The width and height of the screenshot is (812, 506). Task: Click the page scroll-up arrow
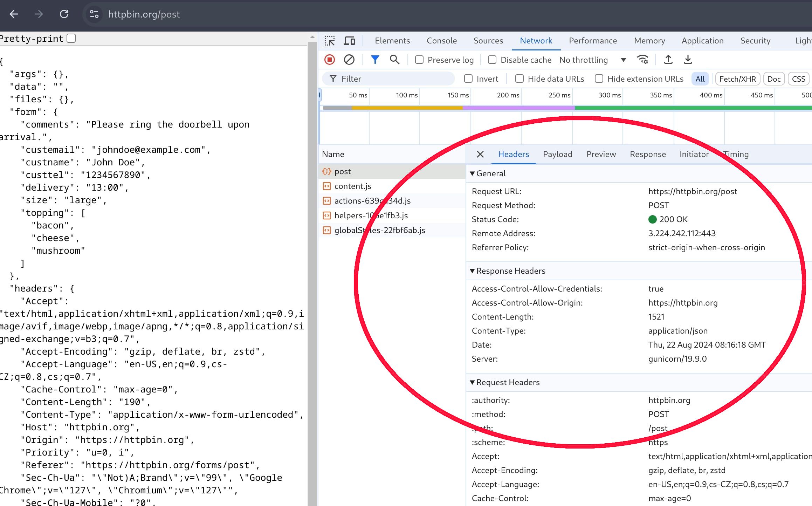click(x=312, y=37)
